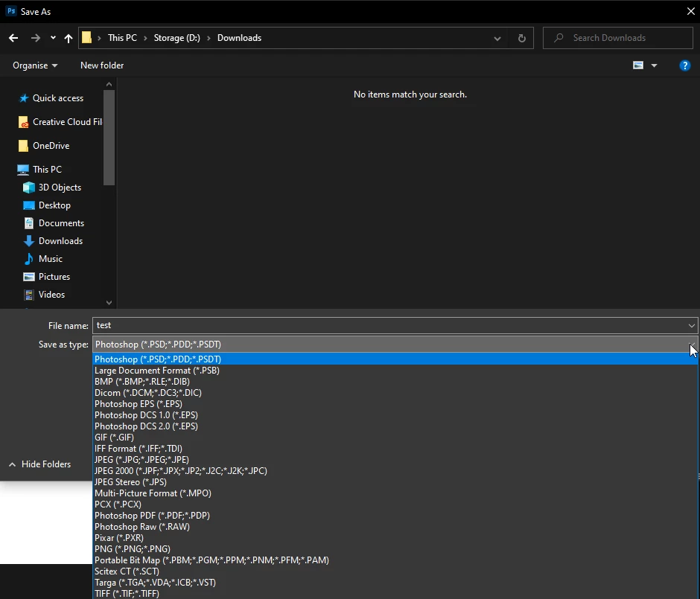Open recent locations chevron beside forward arrow
This screenshot has height=599, width=700.
click(53, 38)
